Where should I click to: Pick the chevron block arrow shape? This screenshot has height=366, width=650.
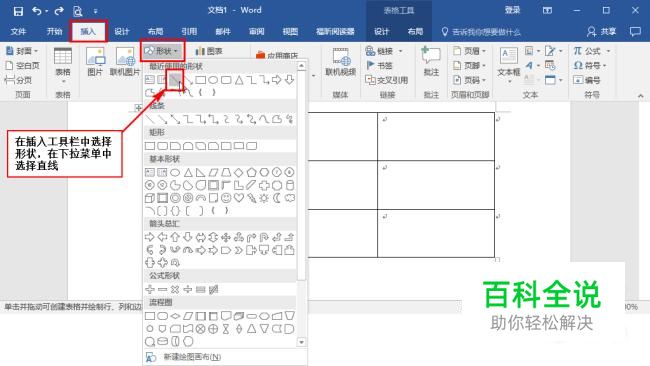tap(239, 250)
